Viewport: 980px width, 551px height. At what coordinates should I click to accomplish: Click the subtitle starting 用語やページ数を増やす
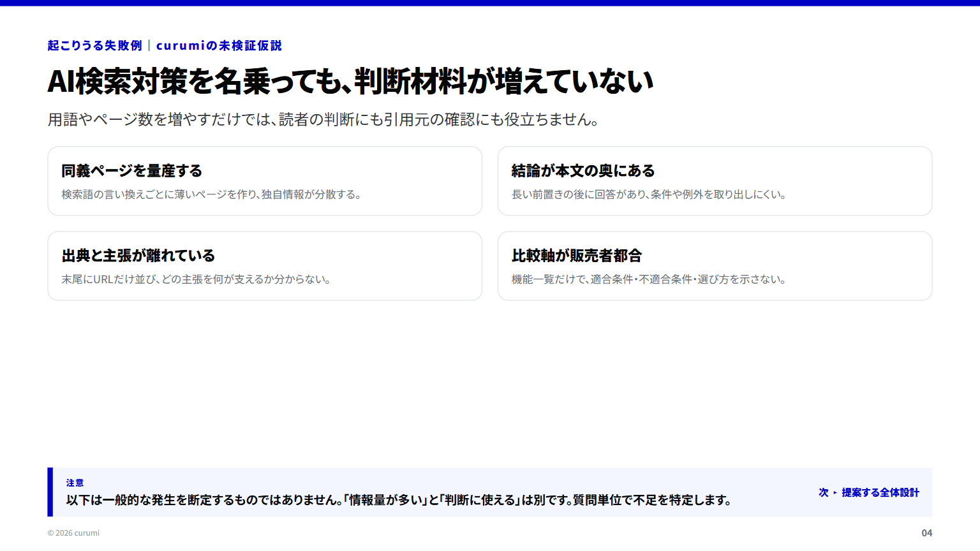(323, 120)
